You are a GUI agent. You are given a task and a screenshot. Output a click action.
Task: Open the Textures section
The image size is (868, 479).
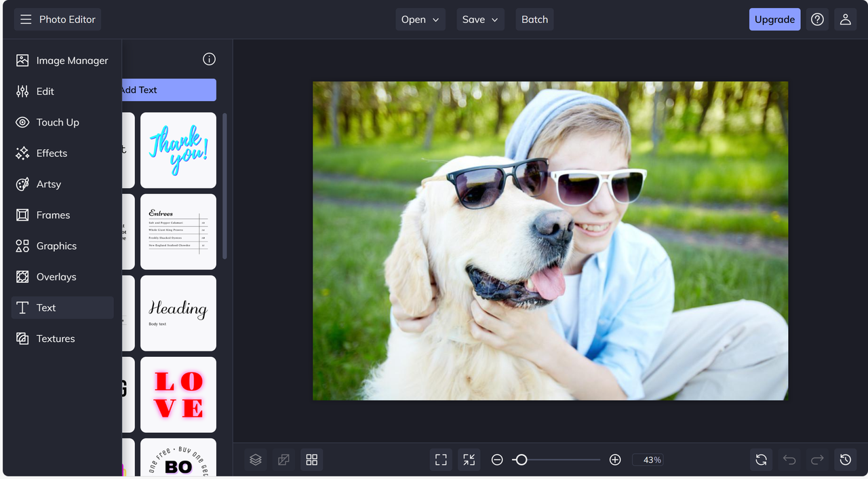click(x=62, y=339)
